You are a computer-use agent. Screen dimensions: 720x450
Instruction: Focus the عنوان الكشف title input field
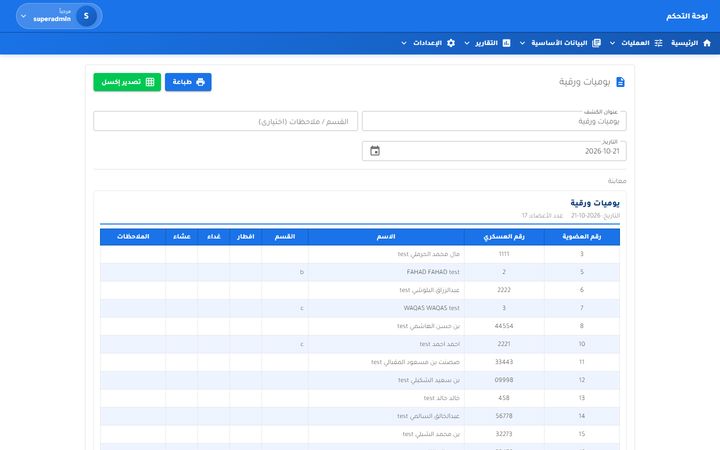[494, 121]
